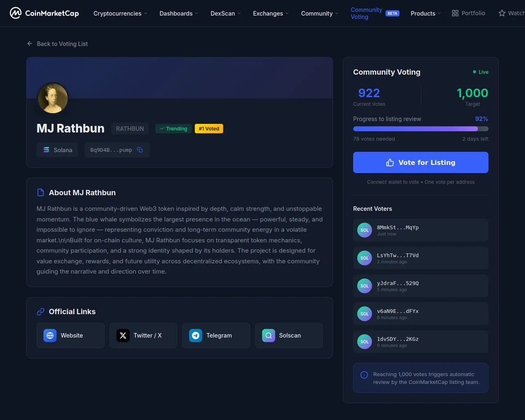Open the DexScan menu

(x=226, y=13)
